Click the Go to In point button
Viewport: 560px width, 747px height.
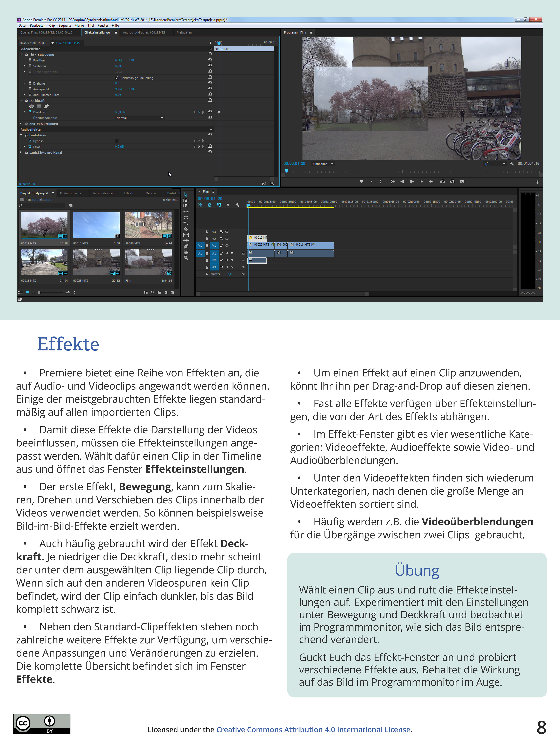tap(393, 182)
